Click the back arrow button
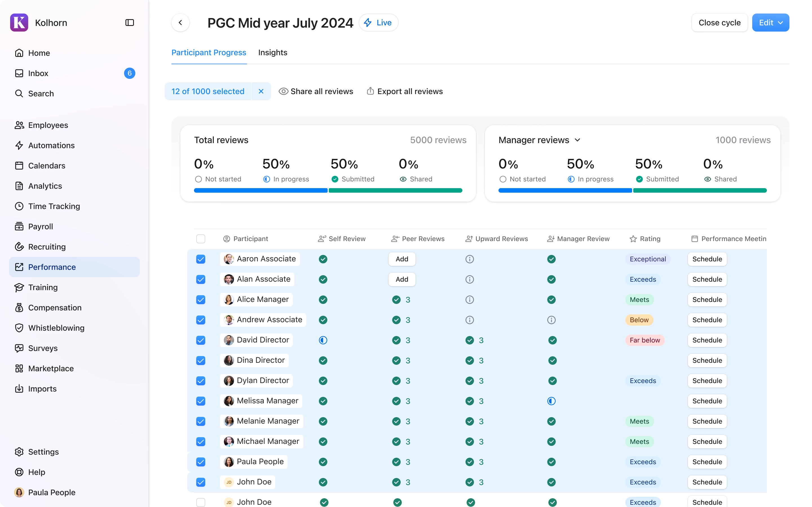The width and height of the screenshot is (812, 507). [x=180, y=23]
